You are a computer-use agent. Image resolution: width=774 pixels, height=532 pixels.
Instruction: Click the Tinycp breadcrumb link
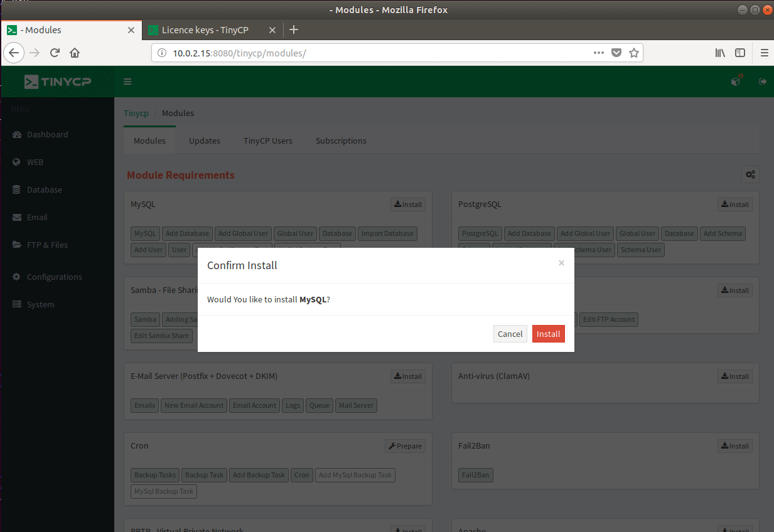tap(136, 113)
